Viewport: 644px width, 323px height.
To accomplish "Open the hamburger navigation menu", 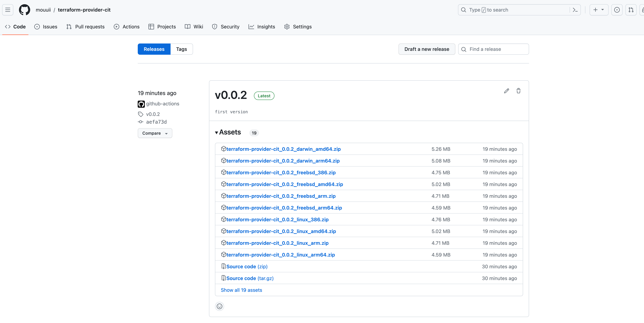I will (x=8, y=10).
